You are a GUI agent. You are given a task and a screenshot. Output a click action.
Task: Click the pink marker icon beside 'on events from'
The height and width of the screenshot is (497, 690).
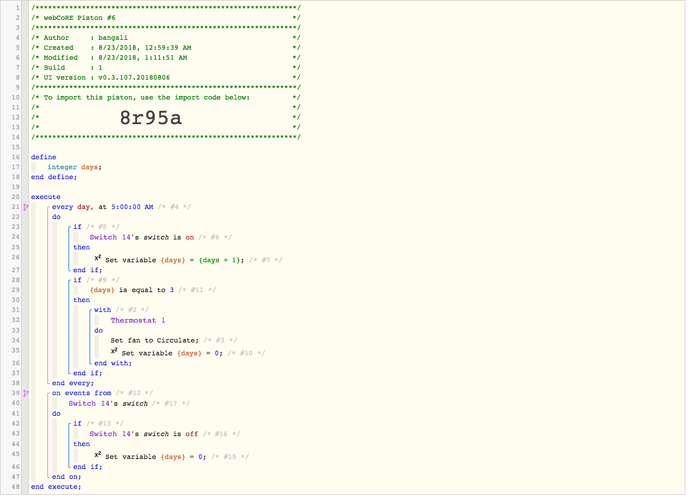[x=26, y=393]
